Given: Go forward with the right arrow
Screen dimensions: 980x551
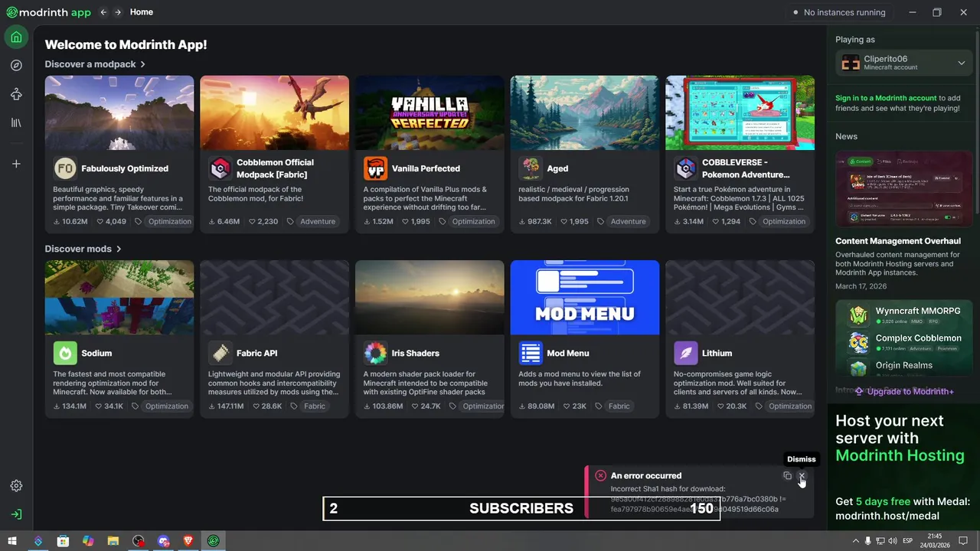Looking at the screenshot, I should coord(118,12).
